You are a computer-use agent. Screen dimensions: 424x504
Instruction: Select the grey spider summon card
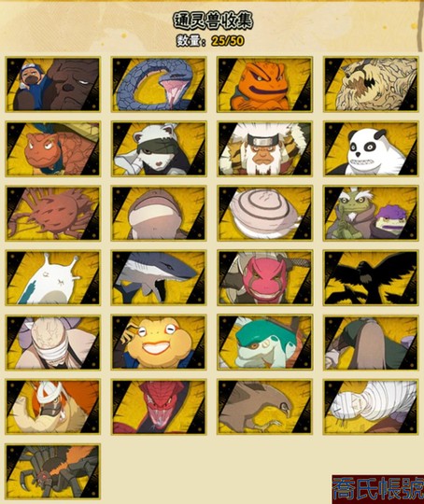[53, 471]
